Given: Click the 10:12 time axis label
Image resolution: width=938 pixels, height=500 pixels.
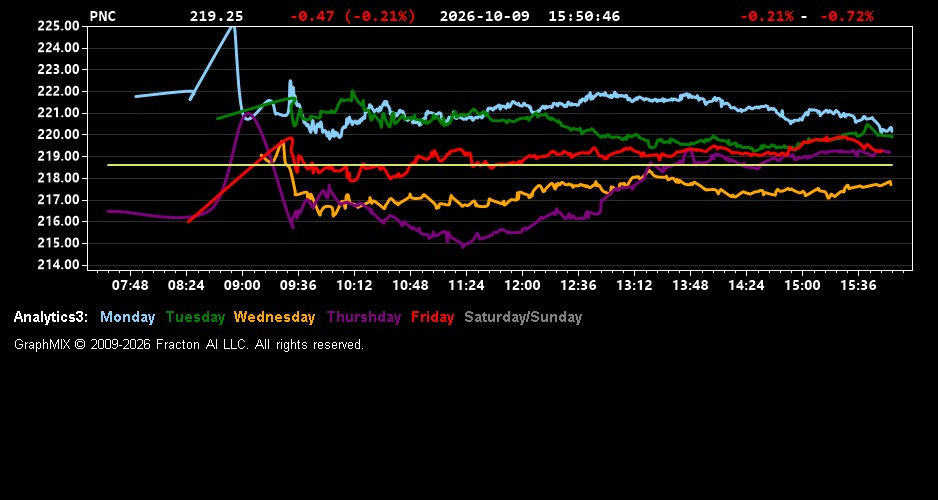Looking at the screenshot, I should tap(354, 285).
